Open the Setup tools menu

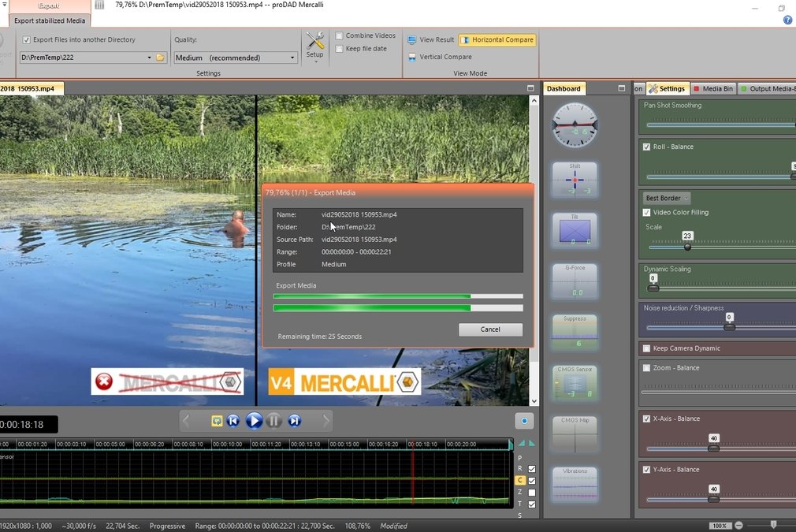[x=314, y=46]
